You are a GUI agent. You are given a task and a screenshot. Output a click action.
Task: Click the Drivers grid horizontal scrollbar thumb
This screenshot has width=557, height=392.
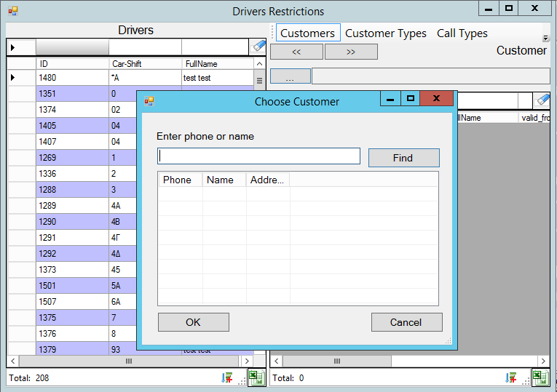[x=129, y=361]
